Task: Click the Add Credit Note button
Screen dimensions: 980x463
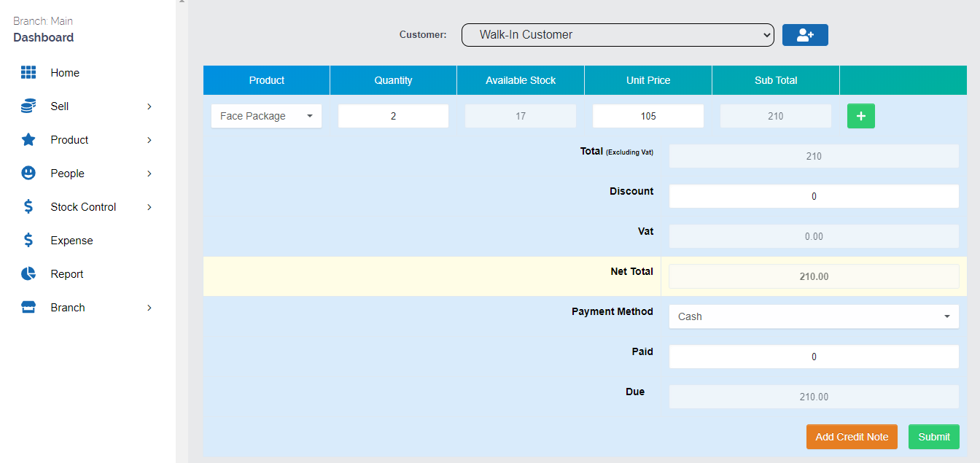Action: tap(852, 437)
